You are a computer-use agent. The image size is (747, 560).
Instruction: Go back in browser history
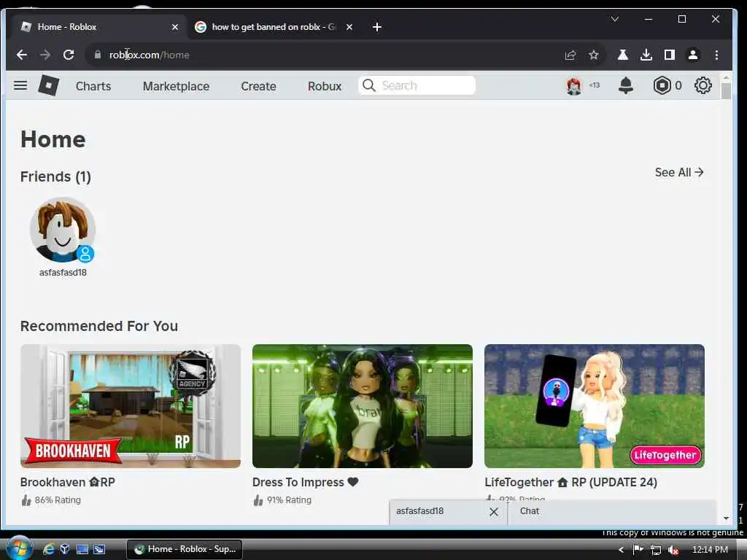tap(21, 55)
